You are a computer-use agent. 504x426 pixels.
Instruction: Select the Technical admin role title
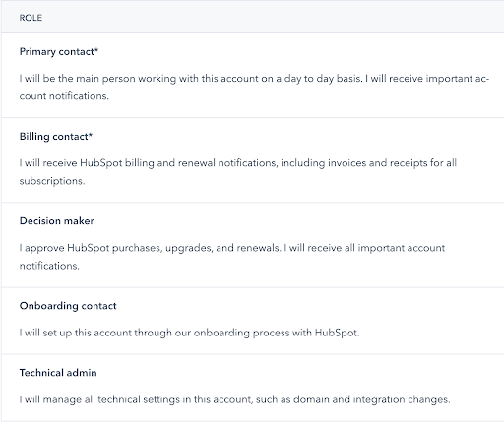(x=58, y=373)
